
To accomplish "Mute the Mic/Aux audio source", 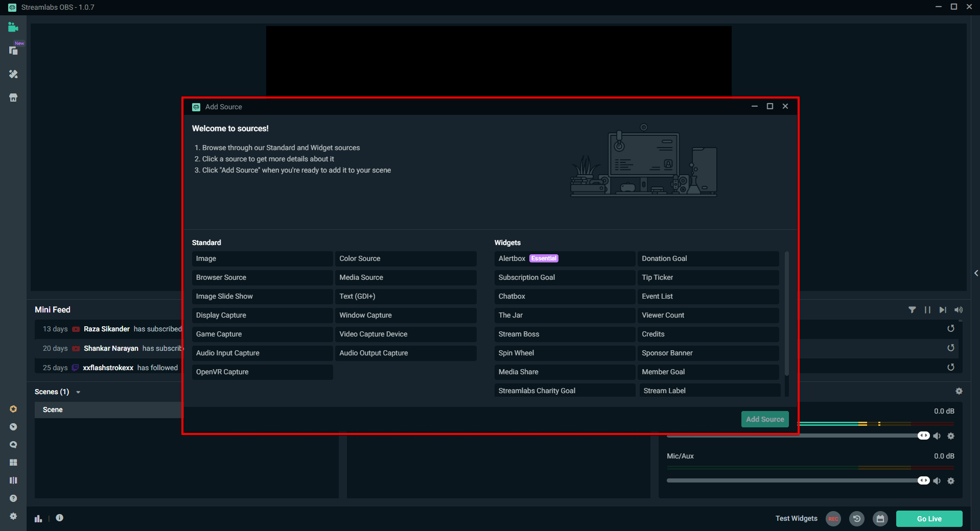I will click(x=937, y=481).
